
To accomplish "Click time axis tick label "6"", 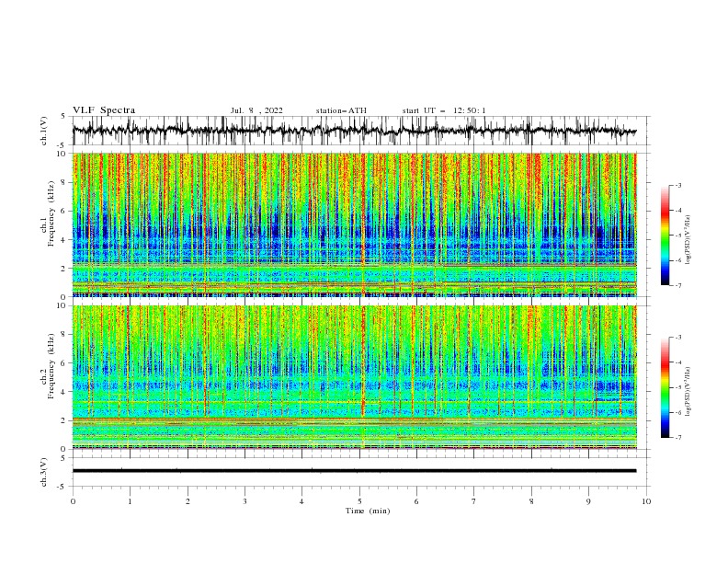I will [x=416, y=501].
